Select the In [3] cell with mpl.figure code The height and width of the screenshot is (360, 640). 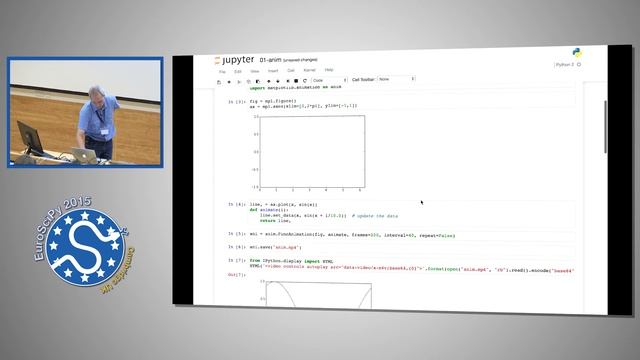(412, 103)
